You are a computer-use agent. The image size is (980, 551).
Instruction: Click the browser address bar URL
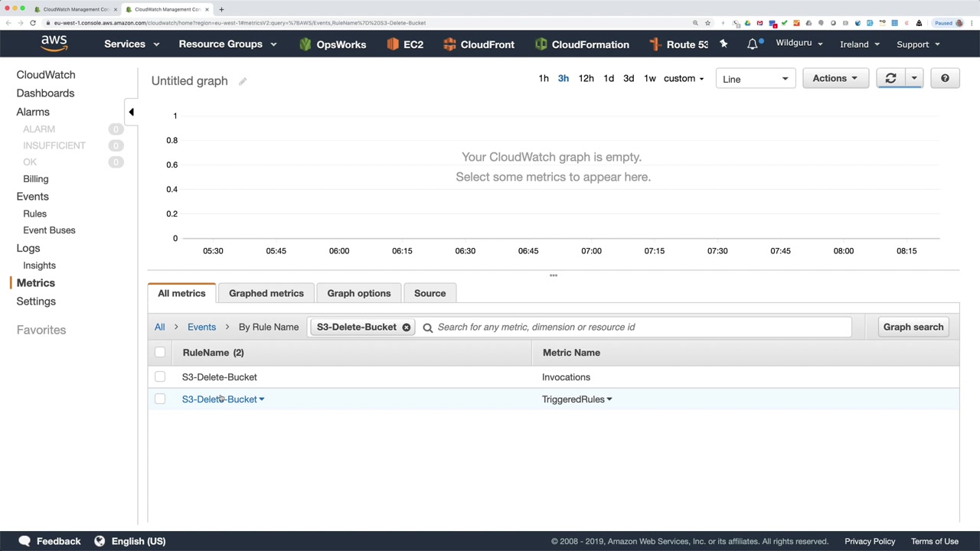pyautogui.click(x=240, y=23)
